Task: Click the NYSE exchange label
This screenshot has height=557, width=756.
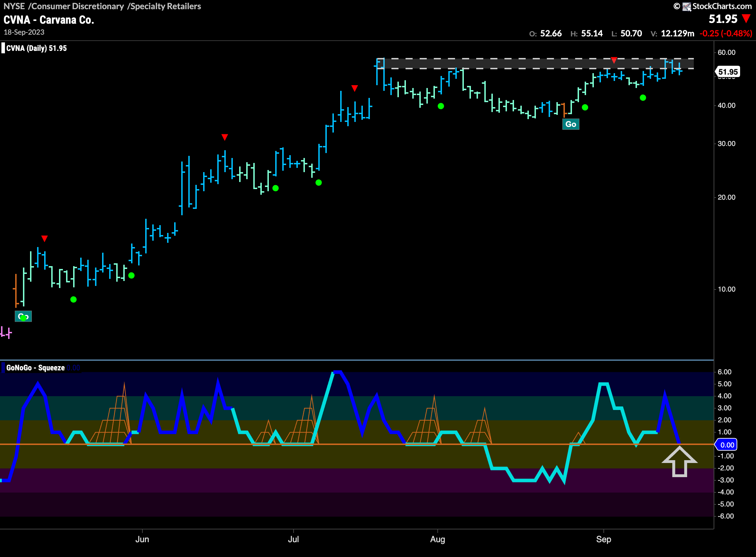Action: point(14,6)
